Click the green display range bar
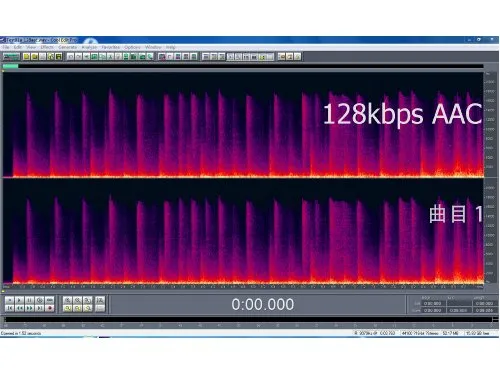This screenshot has height=375, width=500. pos(10,66)
